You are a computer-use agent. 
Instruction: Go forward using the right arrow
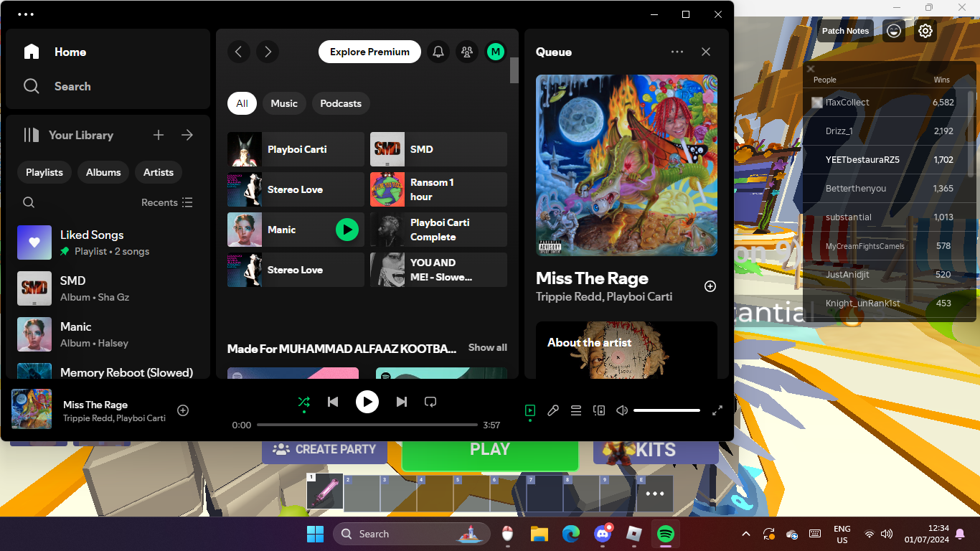[x=268, y=52]
